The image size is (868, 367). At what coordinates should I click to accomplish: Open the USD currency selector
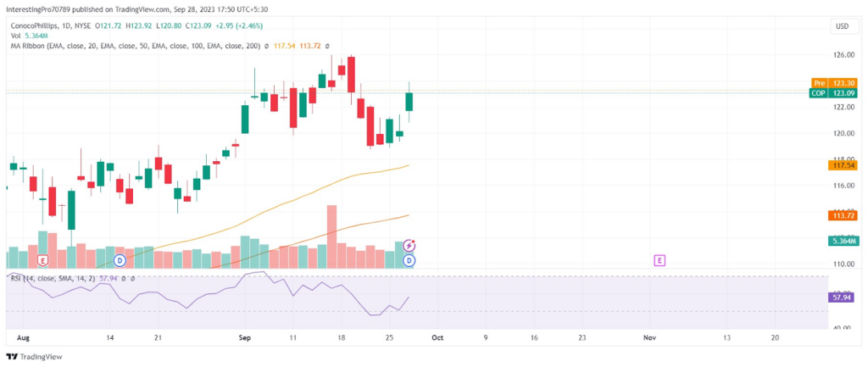tap(843, 25)
